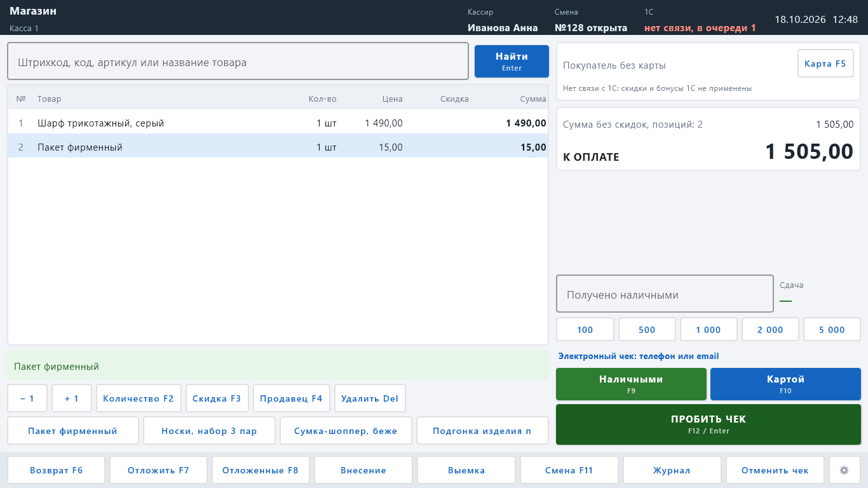The width and height of the screenshot is (868, 488).
Task: Click the 1С status нет связи, в очереди 1
Action: pyautogui.click(x=700, y=28)
